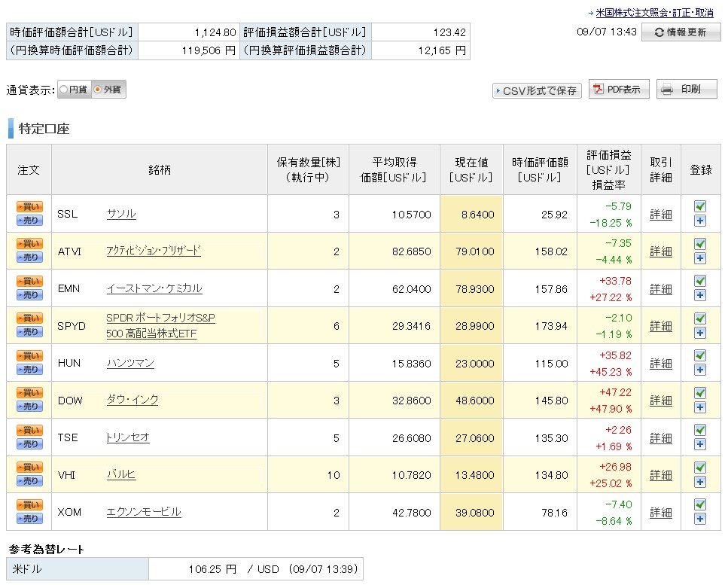Screen dimensions: 728x585
Task: Click the sell button for SPYD
Action: [29, 332]
